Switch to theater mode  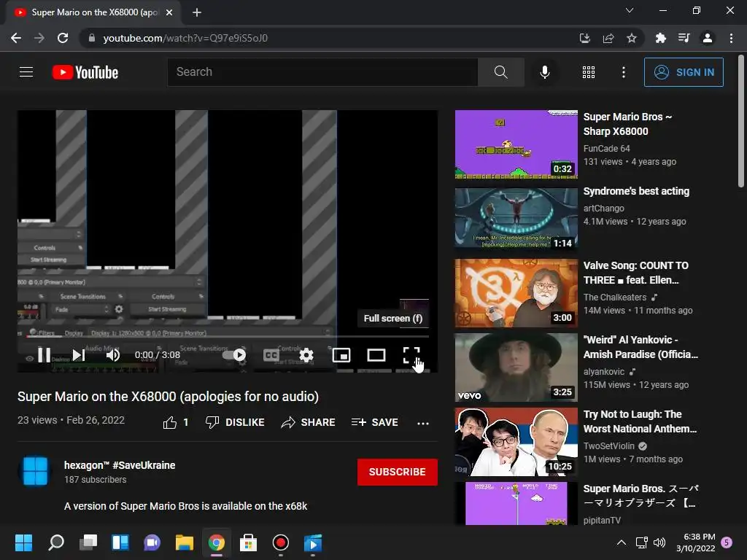(x=376, y=355)
